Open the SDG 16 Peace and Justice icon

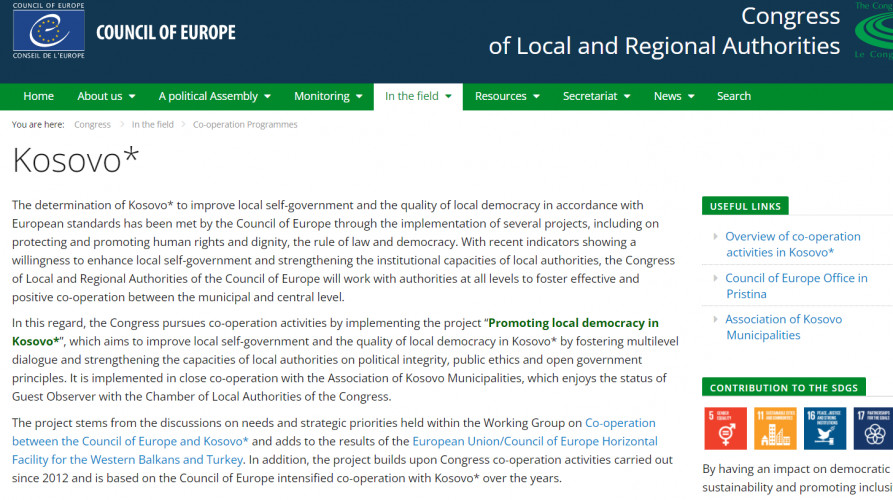[825, 428]
